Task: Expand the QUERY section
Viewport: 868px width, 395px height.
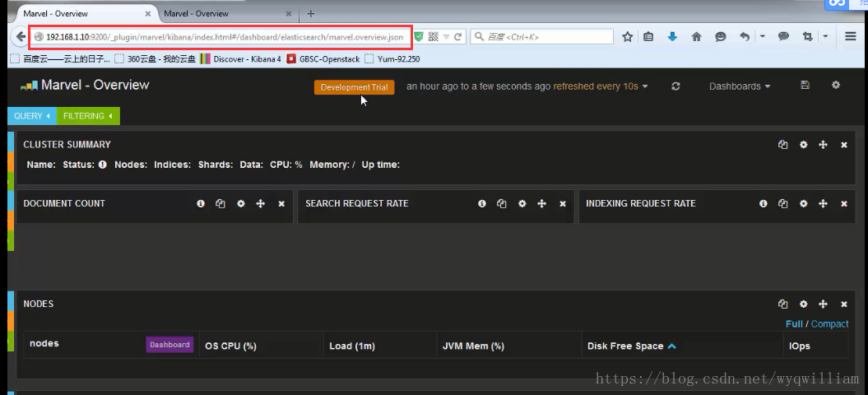Action: point(31,116)
